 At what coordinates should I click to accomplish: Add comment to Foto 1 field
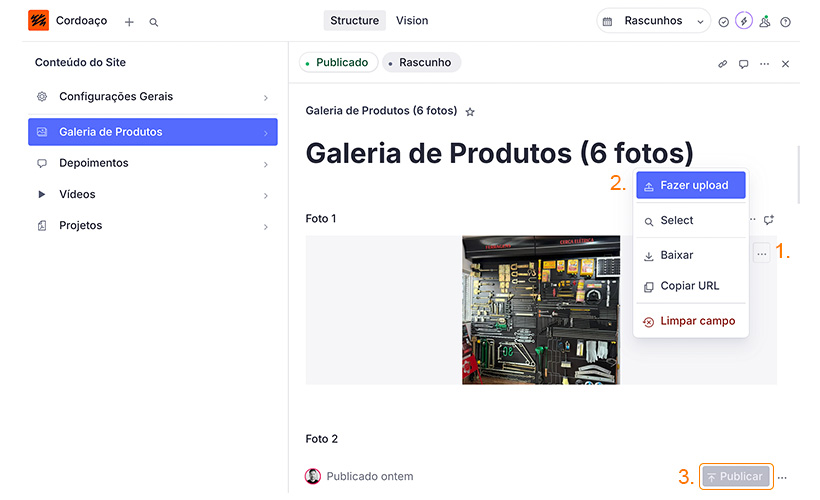coord(768,220)
